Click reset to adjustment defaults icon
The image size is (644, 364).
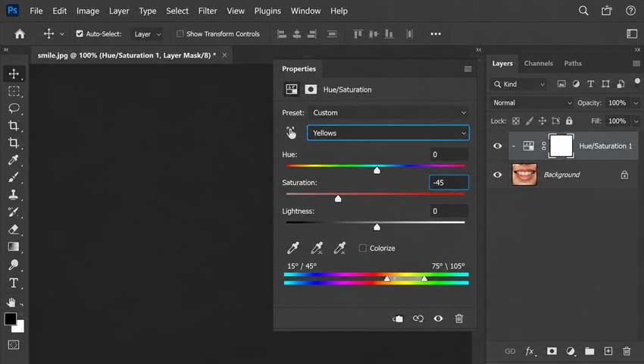click(418, 318)
